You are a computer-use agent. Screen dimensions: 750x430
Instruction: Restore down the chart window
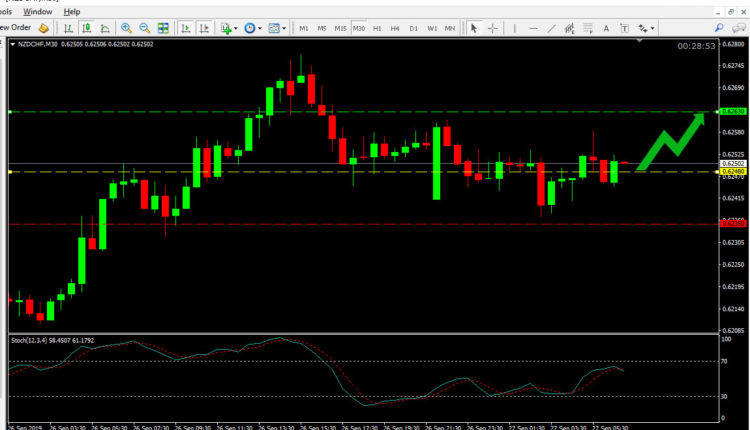(x=730, y=12)
